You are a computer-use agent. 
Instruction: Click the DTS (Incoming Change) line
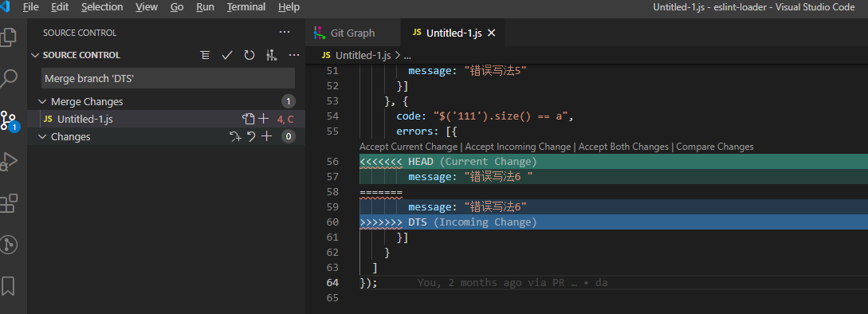tap(614, 222)
